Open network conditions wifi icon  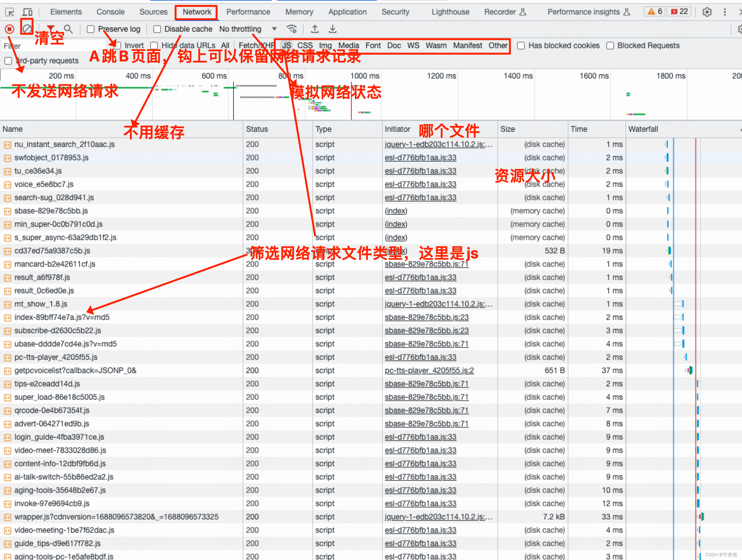pyautogui.click(x=291, y=29)
